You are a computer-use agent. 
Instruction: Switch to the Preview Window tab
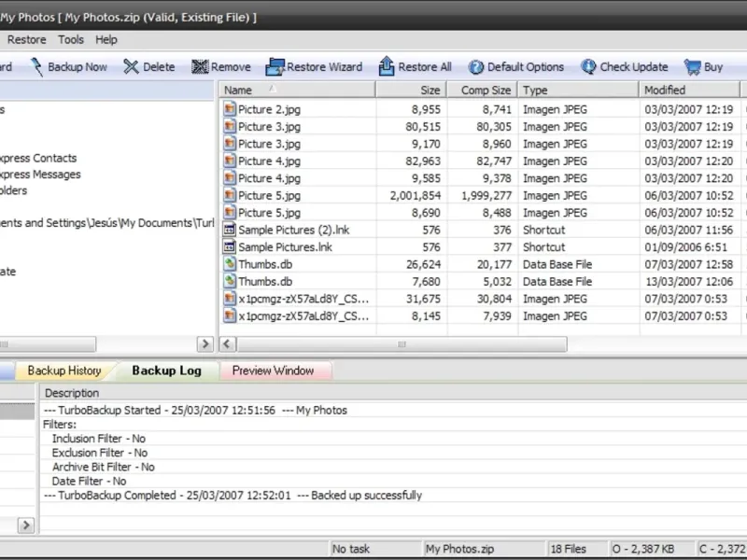[x=273, y=371]
